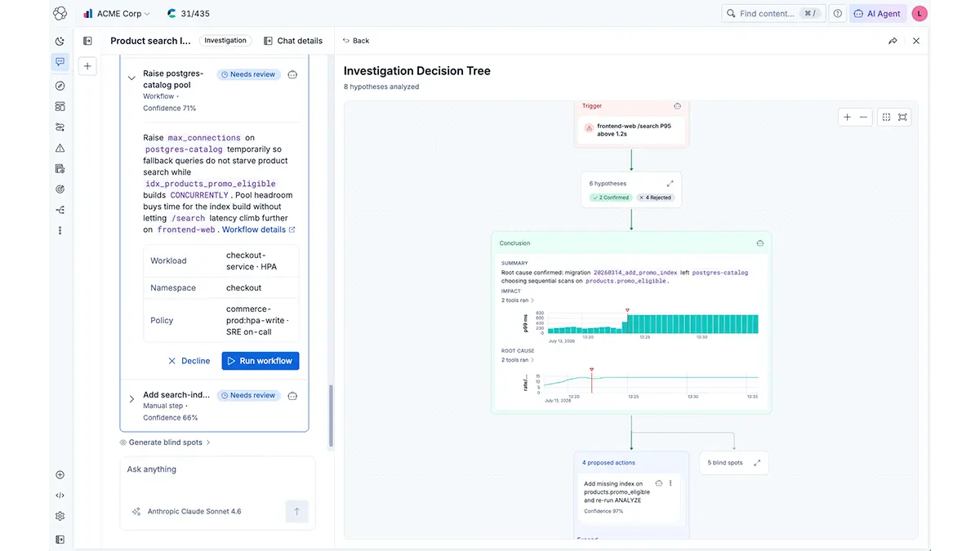Viewport: 980px width, 551px height.
Task: Open the branching workflow sidebar icon
Action: coord(60,210)
